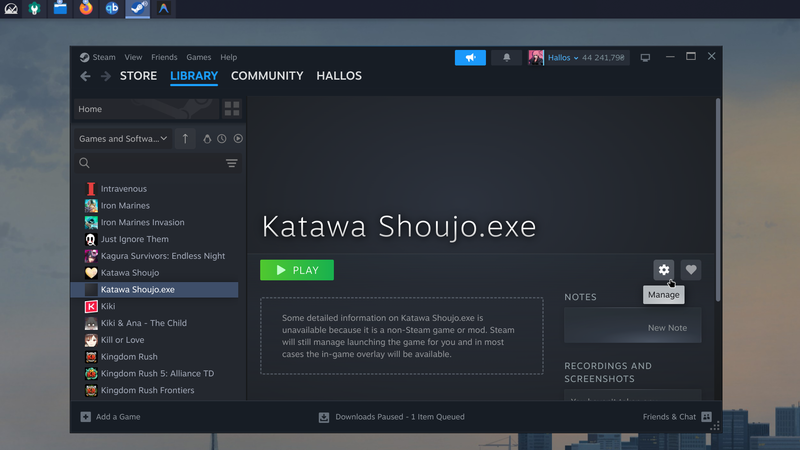Click the wallet balance 44 241,79
The width and height of the screenshot is (800, 450).
coord(603,58)
